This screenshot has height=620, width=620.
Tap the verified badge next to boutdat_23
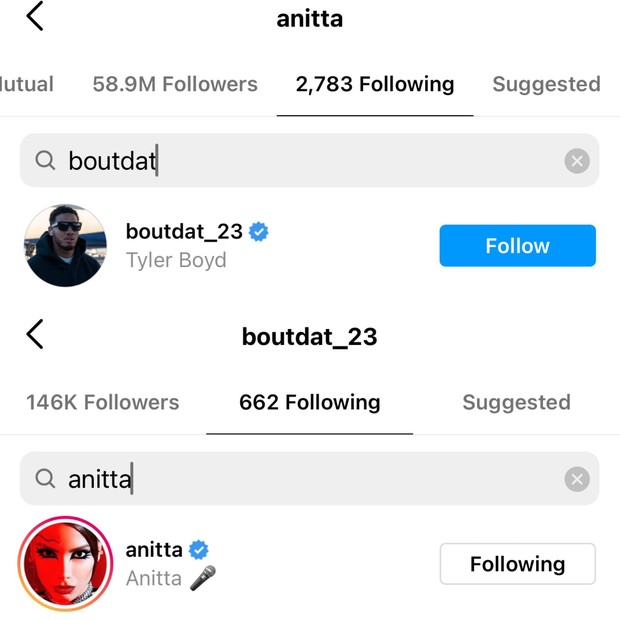click(x=259, y=232)
